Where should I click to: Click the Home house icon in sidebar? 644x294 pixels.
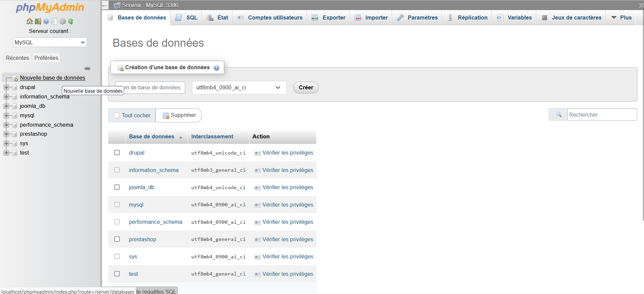point(30,21)
